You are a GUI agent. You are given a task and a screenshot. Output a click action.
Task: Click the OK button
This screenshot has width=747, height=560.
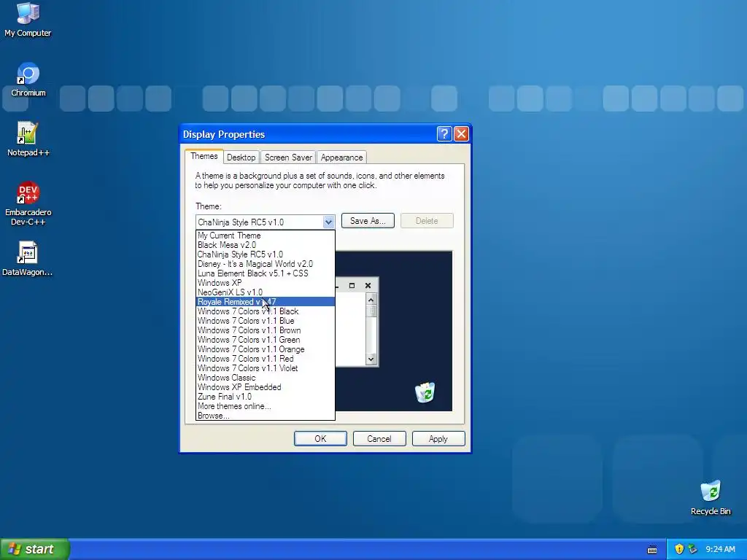(x=320, y=438)
